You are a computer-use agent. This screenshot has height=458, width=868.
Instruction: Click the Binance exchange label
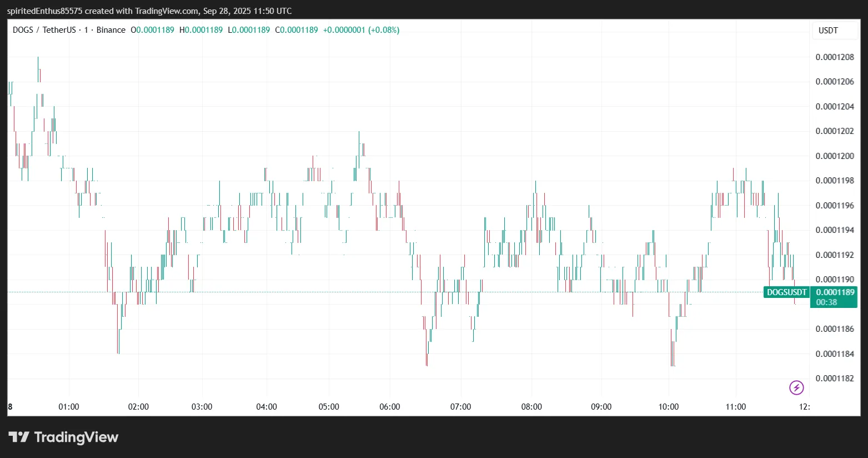pyautogui.click(x=111, y=30)
